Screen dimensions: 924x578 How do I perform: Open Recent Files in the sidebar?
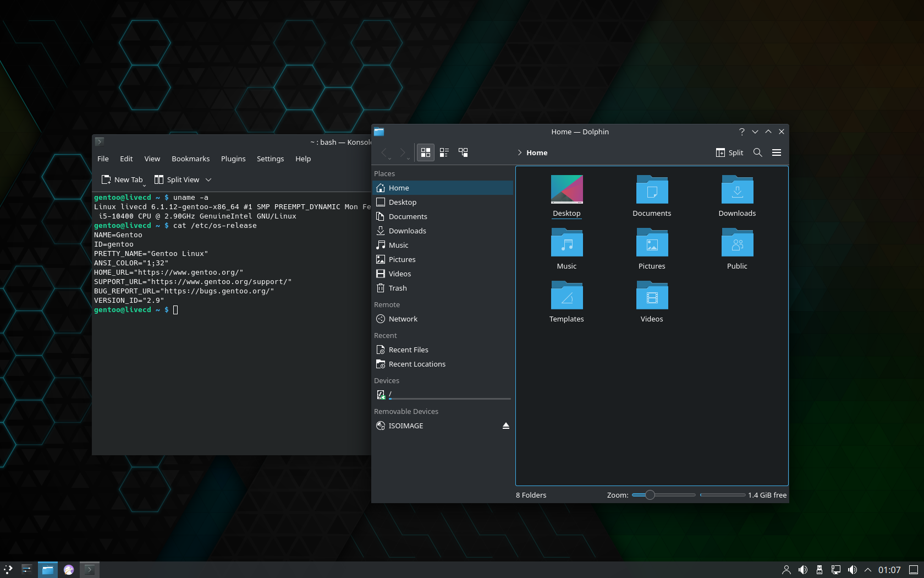pyautogui.click(x=443, y=350)
